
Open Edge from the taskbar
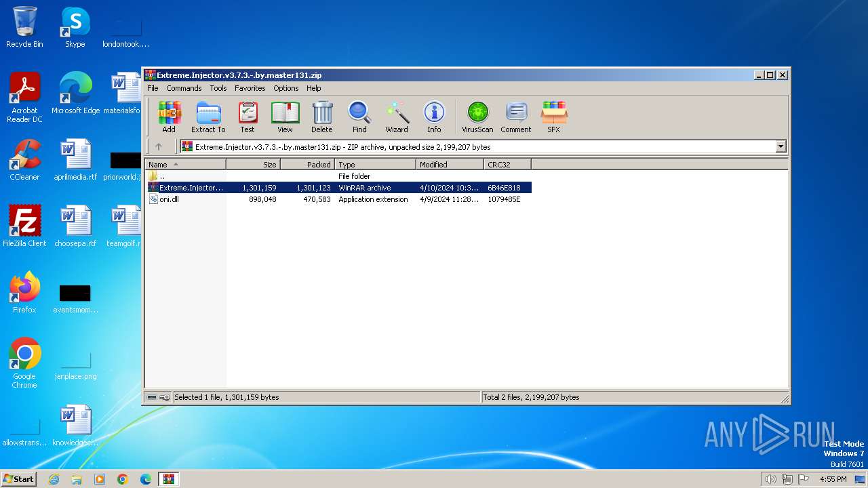tap(146, 479)
